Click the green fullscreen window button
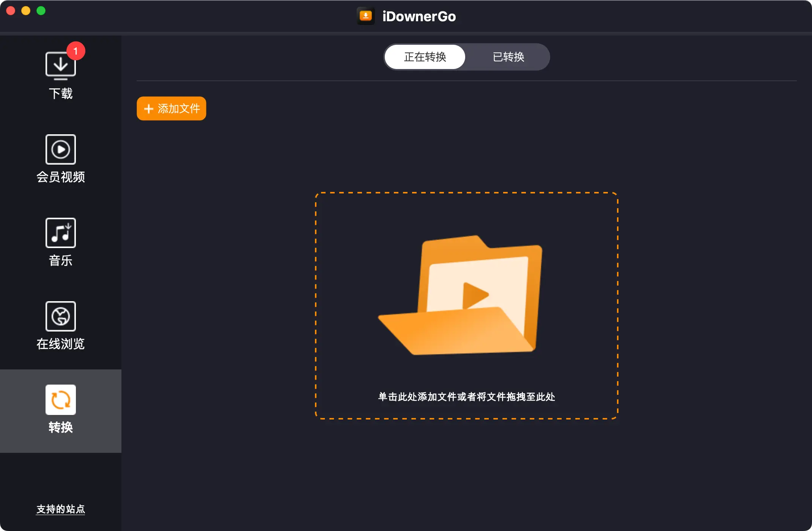 coord(41,11)
